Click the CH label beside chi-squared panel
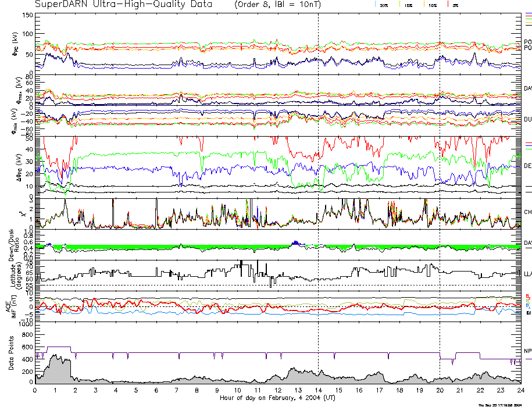This screenshot has height=407, width=532. pyautogui.click(x=527, y=212)
